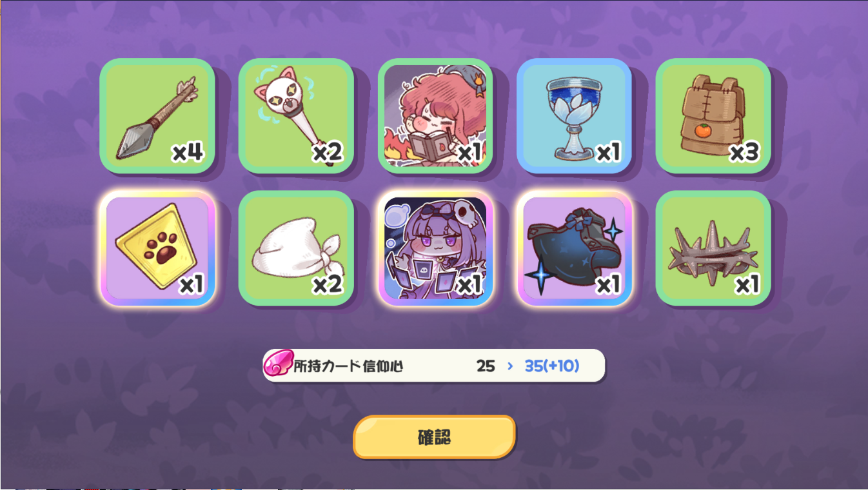
Task: Open the purple-haired girl character card
Action: pyautogui.click(x=435, y=248)
